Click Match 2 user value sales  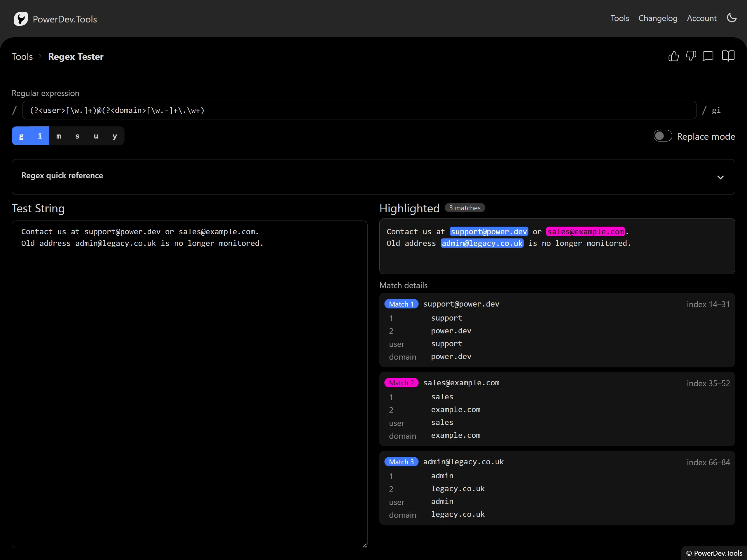pyautogui.click(x=442, y=423)
